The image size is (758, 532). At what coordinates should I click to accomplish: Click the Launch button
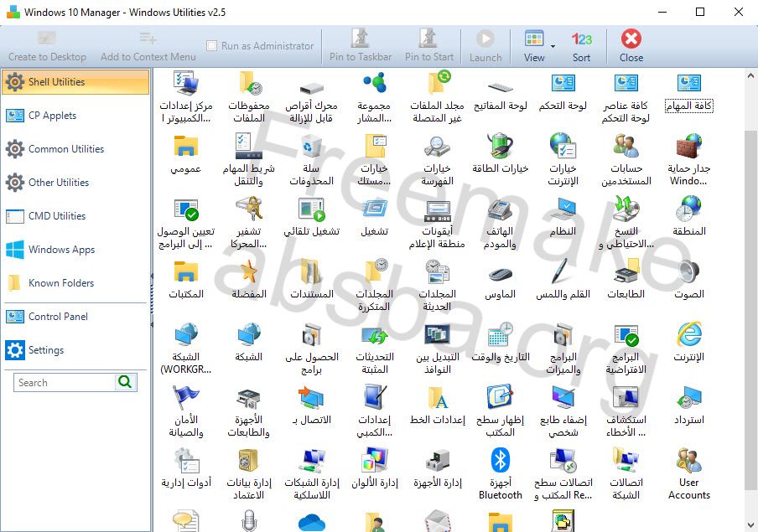(x=485, y=46)
